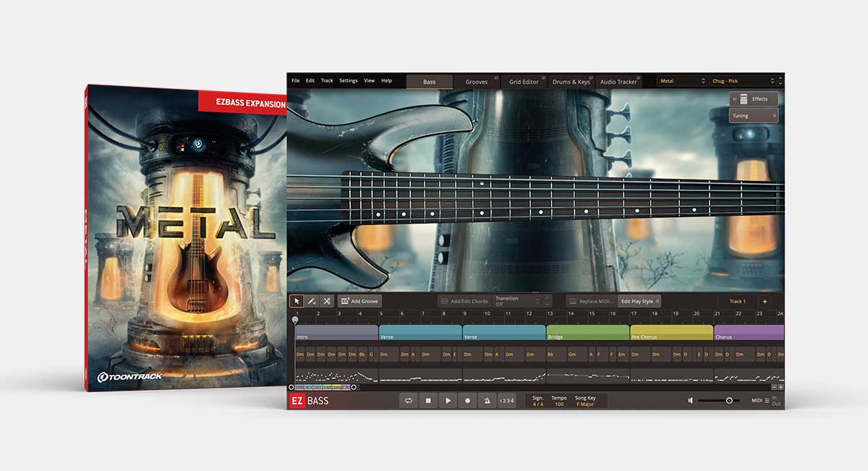The image size is (868, 471).
Task: Expand the Effects panel
Action: [754, 98]
